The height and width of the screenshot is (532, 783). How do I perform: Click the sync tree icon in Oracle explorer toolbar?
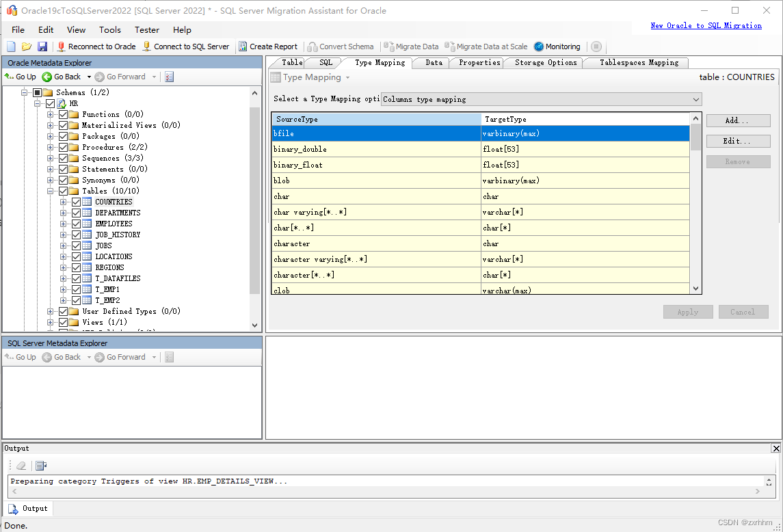click(170, 77)
